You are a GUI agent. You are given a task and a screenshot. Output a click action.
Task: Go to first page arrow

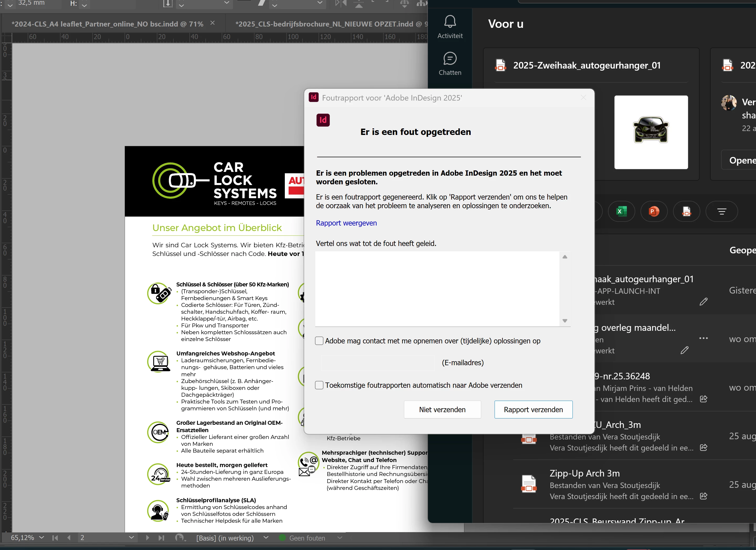tap(55, 538)
